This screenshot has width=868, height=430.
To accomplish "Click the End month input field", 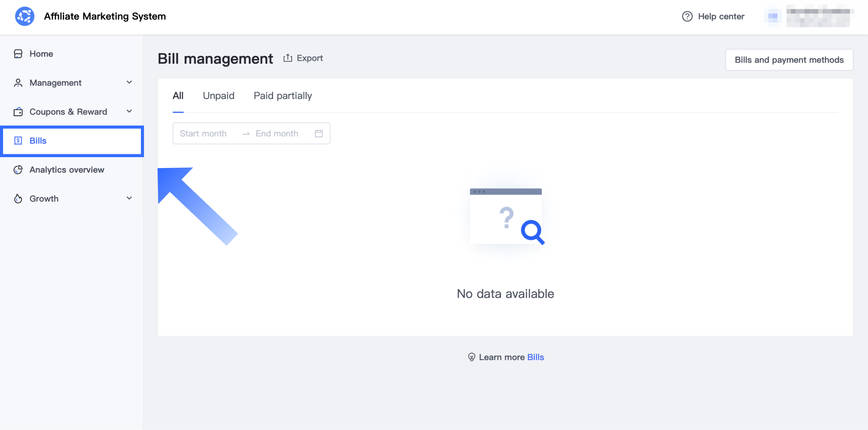I will click(277, 133).
